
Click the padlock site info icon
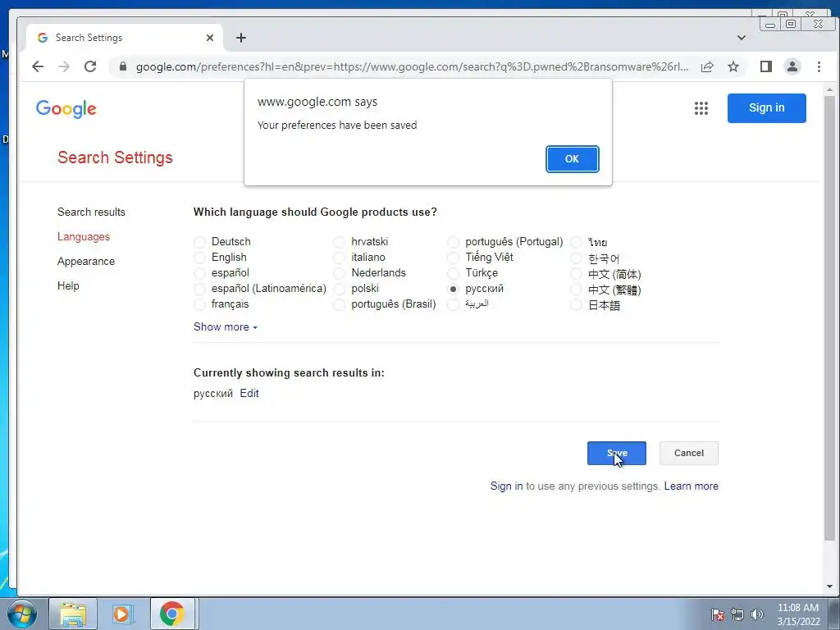tap(123, 66)
